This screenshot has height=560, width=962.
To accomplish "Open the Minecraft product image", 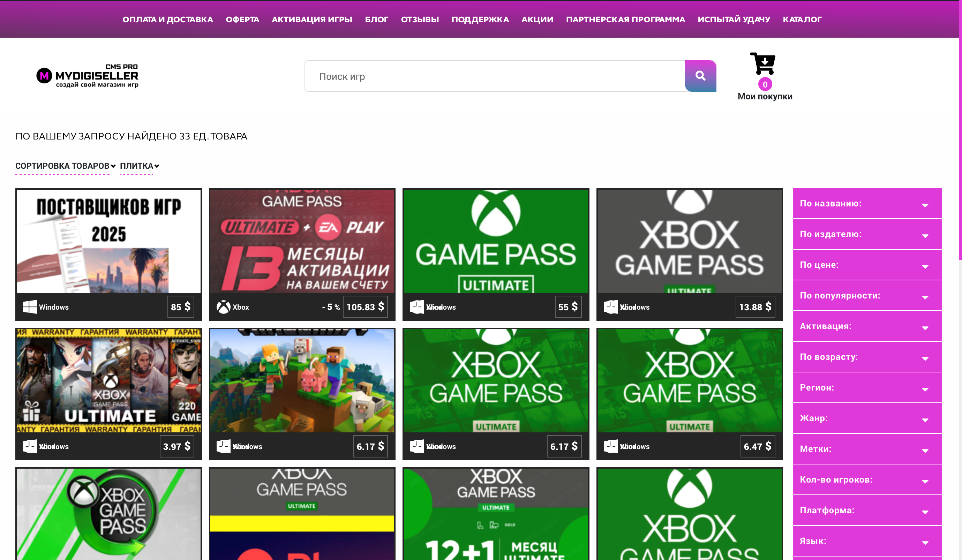I will point(302,380).
